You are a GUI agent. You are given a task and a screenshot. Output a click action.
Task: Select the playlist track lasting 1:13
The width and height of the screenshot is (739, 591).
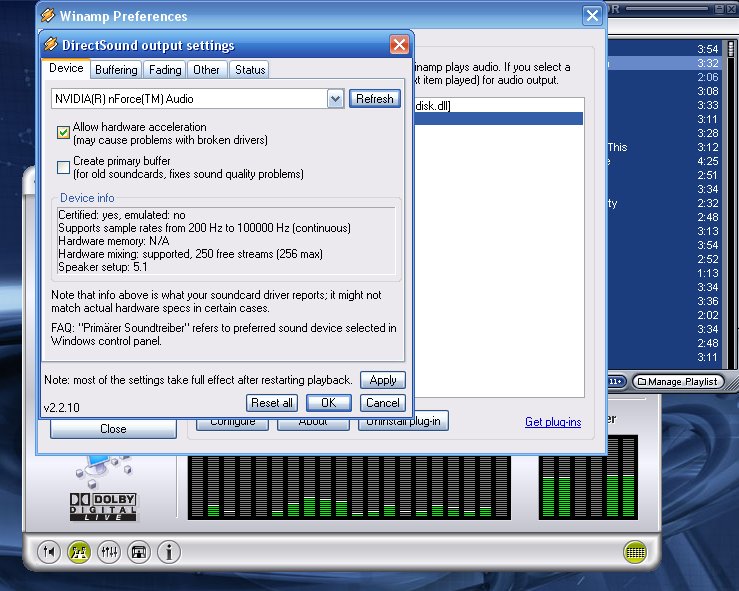[664, 273]
